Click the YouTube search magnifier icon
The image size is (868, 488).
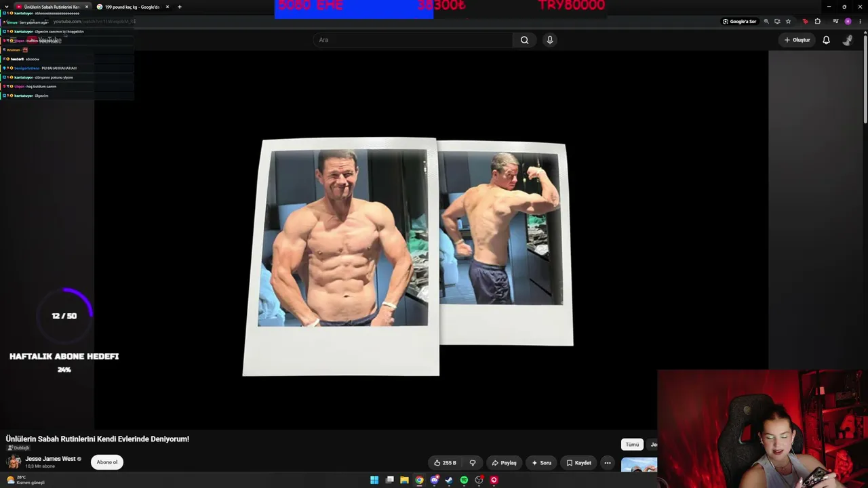pos(524,40)
